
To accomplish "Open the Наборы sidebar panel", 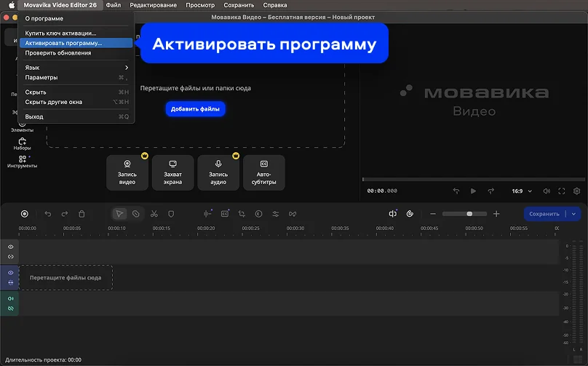I will (x=22, y=143).
